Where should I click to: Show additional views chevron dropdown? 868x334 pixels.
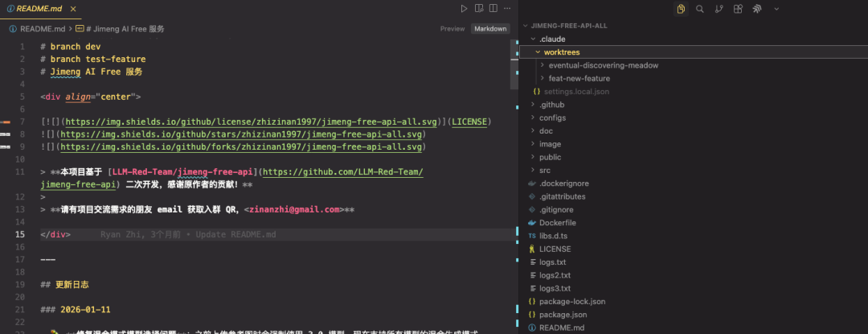[x=776, y=9]
